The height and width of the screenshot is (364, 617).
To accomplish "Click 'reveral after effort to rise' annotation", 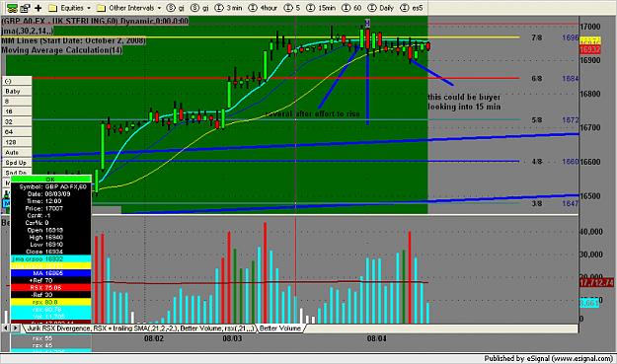I will 313,114.
